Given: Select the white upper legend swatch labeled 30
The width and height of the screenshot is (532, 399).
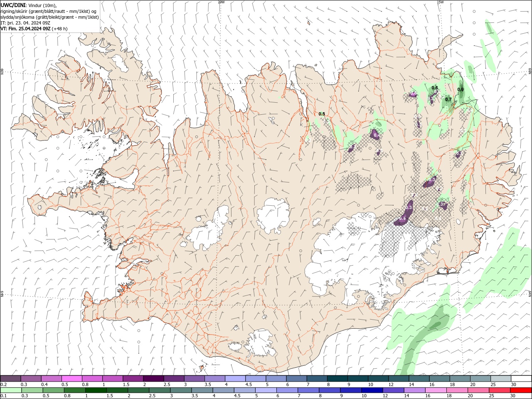Looking at the screenshot, I should pyautogui.click(x=520, y=379).
